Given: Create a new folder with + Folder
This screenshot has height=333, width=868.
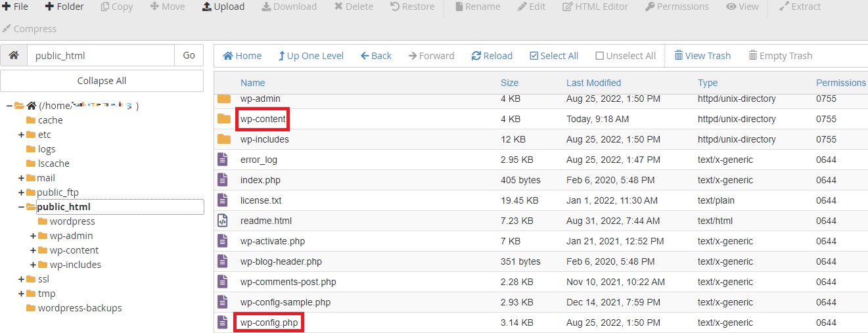Looking at the screenshot, I should tap(64, 7).
